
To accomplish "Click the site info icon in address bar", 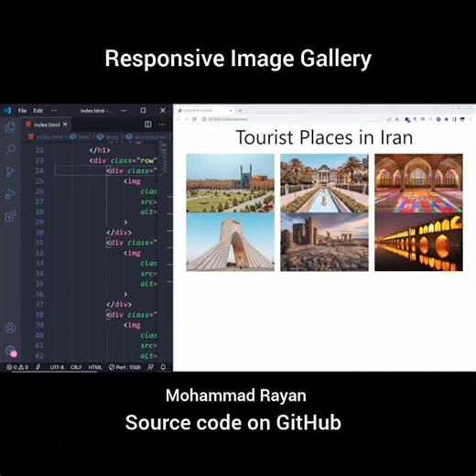I will tap(204, 119).
